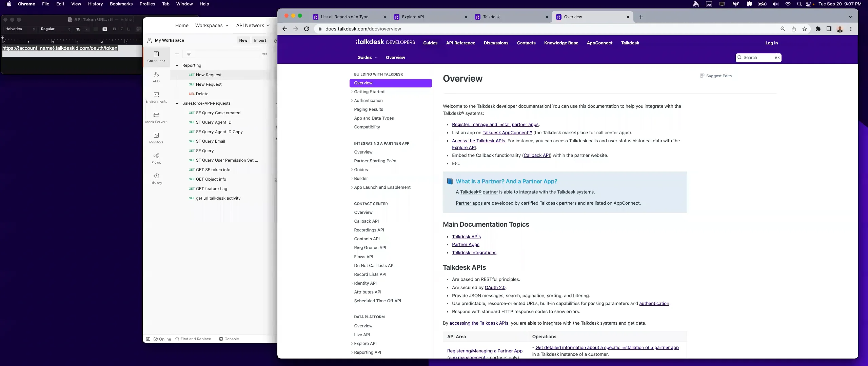Open Monitors in Postman sidebar

(156, 138)
